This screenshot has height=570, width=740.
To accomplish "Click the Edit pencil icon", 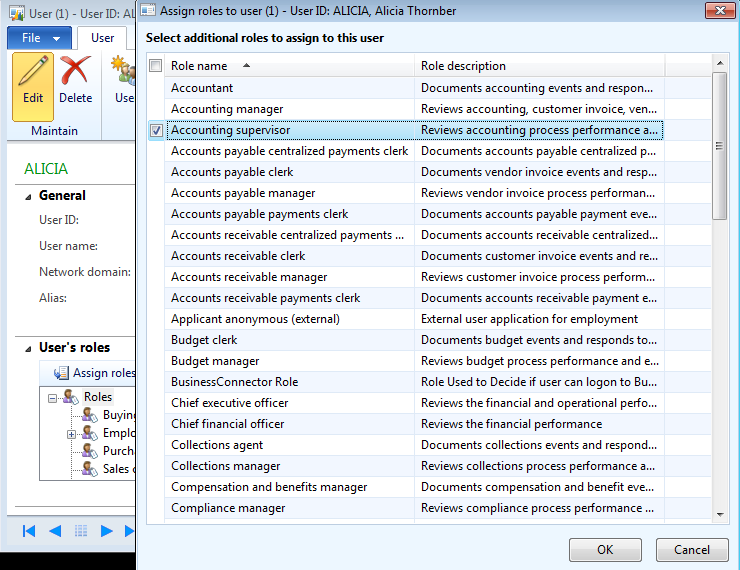I will coord(33,73).
